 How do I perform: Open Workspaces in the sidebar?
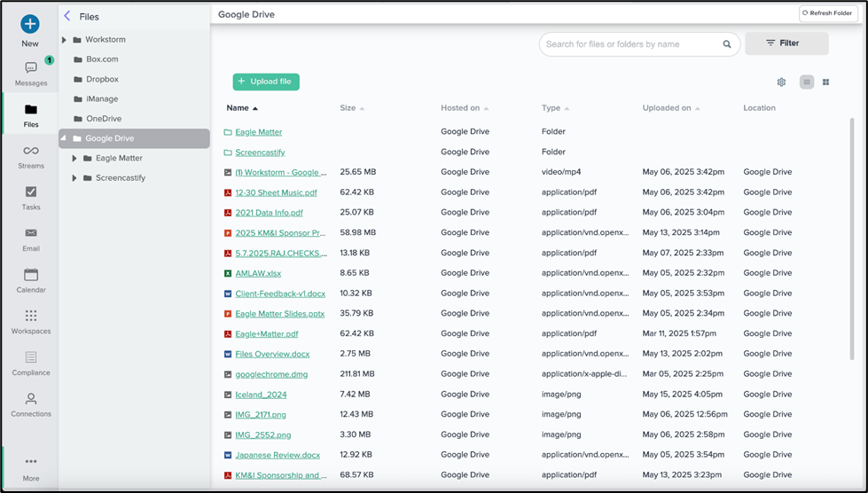[x=31, y=322]
